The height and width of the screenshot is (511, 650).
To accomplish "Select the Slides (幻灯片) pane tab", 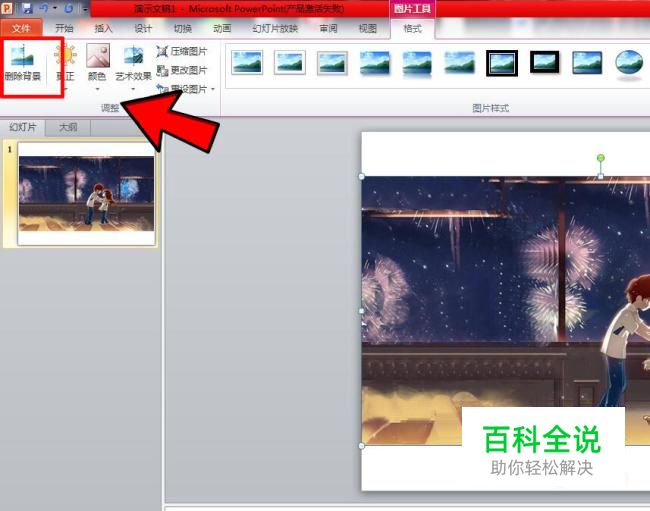I will (x=23, y=127).
